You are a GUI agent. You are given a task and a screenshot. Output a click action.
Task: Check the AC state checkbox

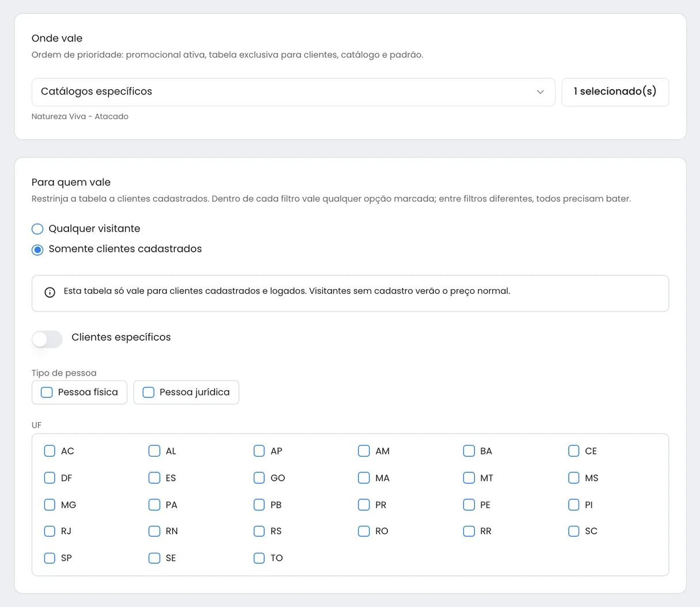tap(50, 451)
